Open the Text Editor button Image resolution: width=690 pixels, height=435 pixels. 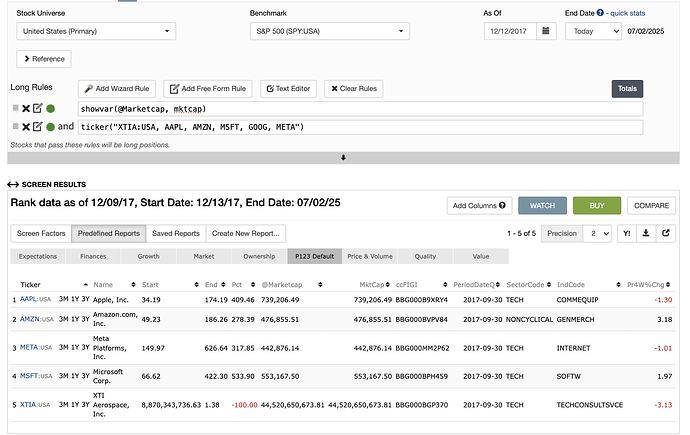pos(288,89)
